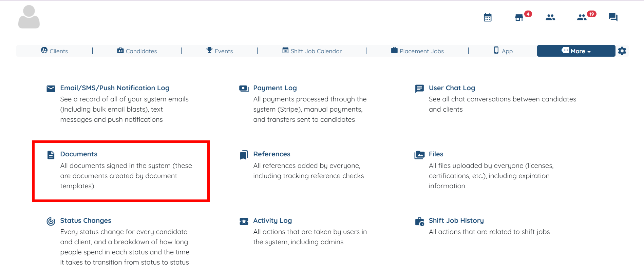Click text "All documents signed in the system"
The image size is (644, 271).
click(x=115, y=166)
